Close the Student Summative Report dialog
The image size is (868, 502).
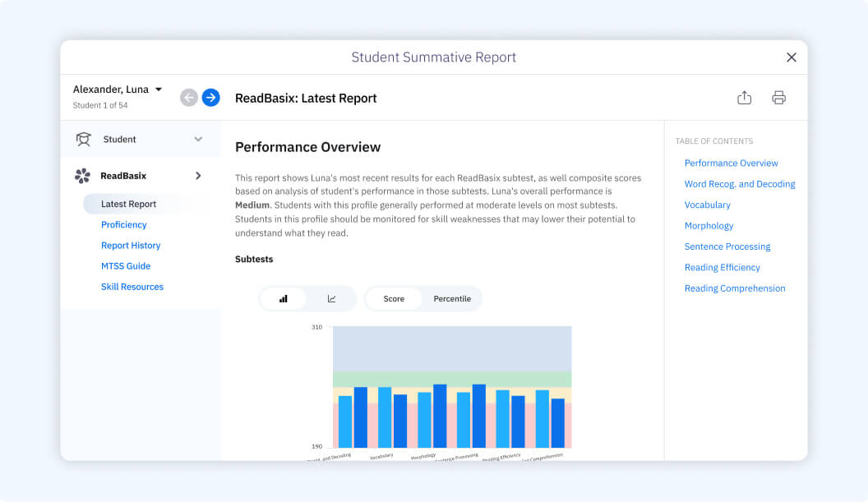791,57
